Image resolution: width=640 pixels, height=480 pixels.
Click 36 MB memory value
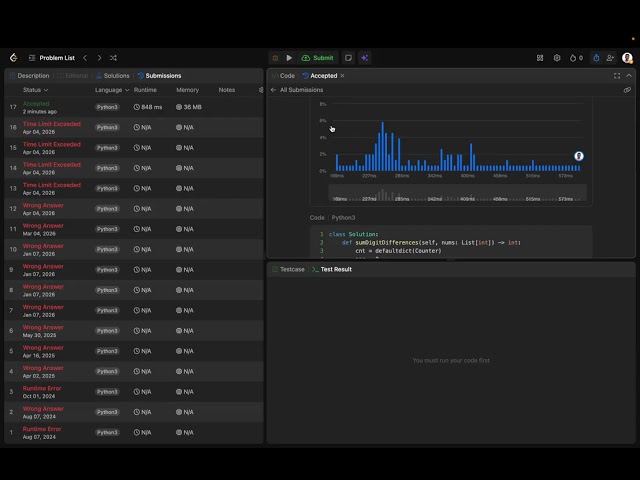tap(189, 107)
